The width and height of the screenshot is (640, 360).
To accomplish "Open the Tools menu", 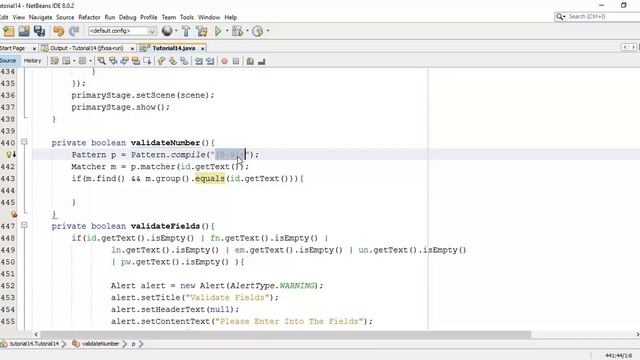I will pos(187,17).
